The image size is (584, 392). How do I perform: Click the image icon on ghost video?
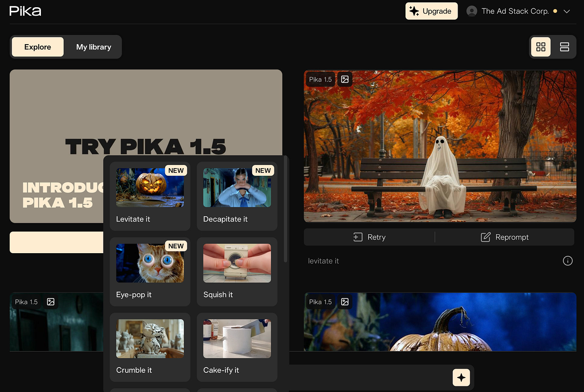pyautogui.click(x=345, y=79)
